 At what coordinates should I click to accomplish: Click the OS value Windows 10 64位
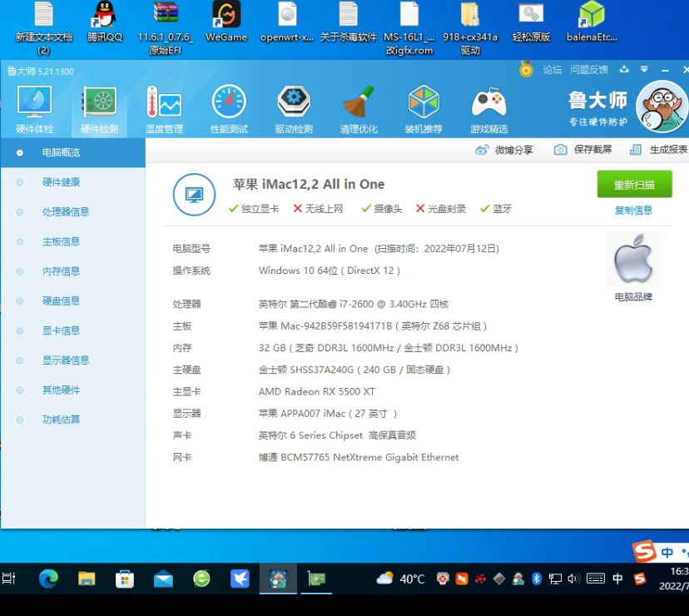330,271
